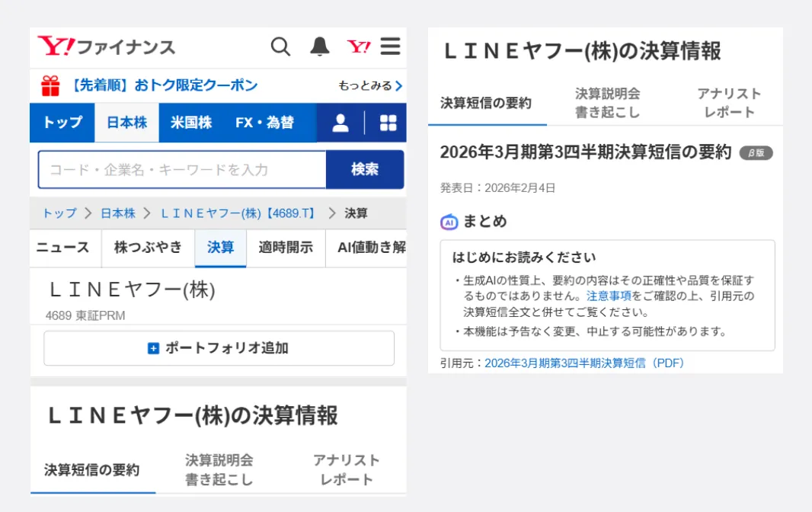This screenshot has height=512, width=812.
Task: Switch to the 米国株 tab
Action: point(190,123)
